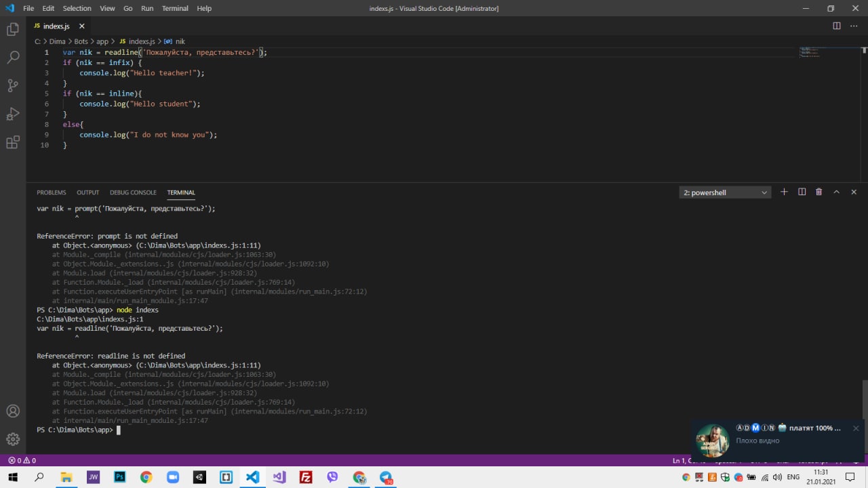
Task: Open editor More Actions ellipsis menu
Action: [854, 26]
